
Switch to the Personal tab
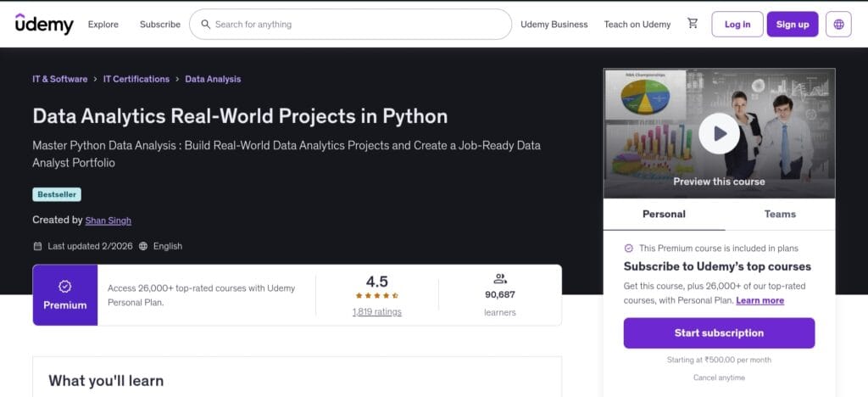pyautogui.click(x=664, y=215)
